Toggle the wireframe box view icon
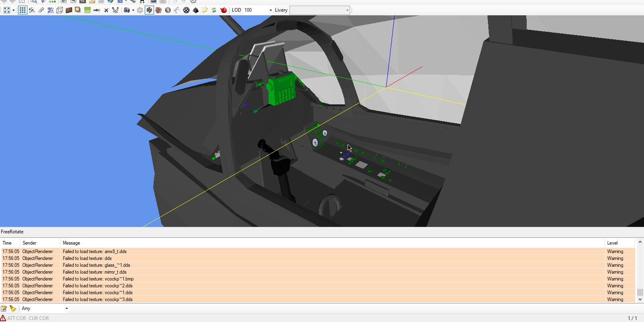 (60, 10)
